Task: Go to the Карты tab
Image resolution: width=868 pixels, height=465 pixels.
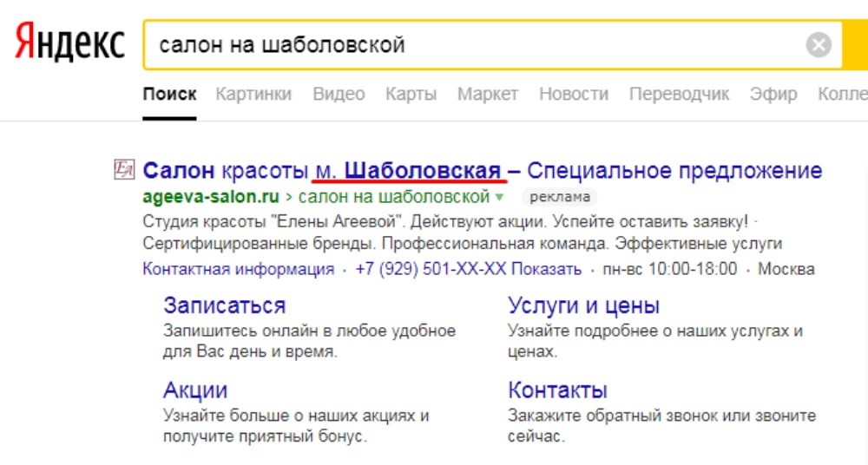Action: (411, 94)
